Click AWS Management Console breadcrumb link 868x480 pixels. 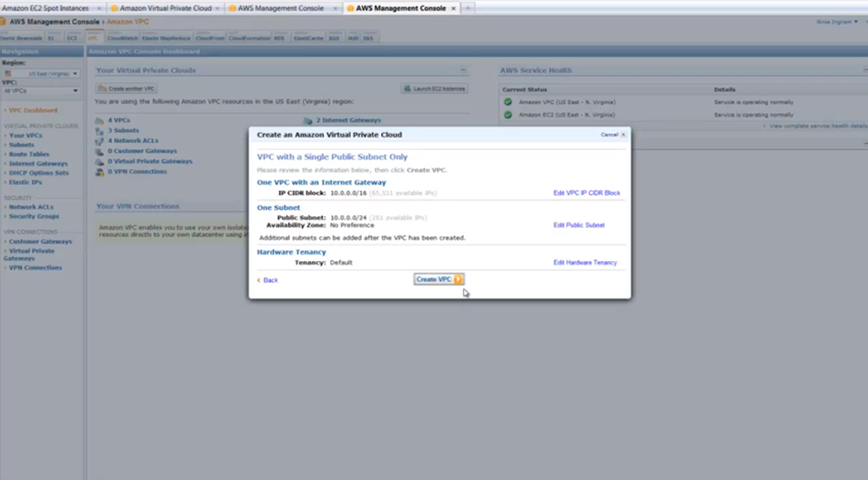pyautogui.click(x=55, y=22)
